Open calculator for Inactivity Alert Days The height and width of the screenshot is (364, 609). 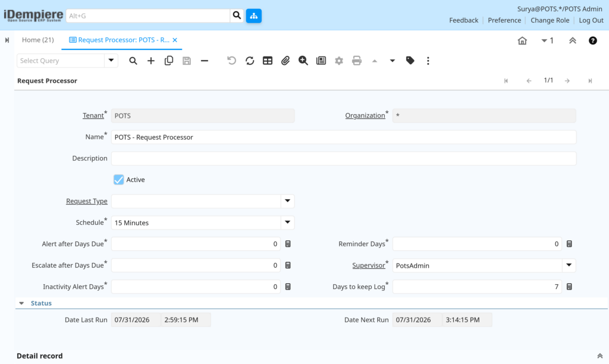click(288, 287)
